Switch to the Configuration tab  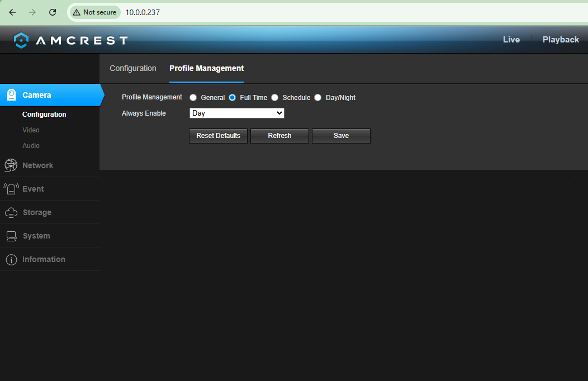click(133, 68)
